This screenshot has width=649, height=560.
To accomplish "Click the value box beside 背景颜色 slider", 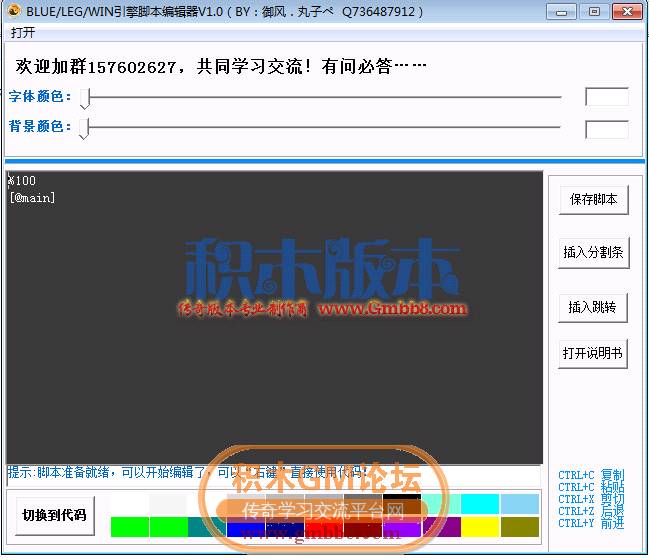I will [607, 130].
